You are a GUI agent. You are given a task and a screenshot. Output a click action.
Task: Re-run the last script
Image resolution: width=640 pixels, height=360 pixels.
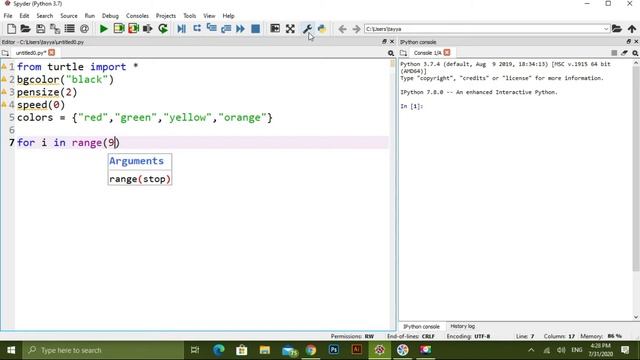163,29
